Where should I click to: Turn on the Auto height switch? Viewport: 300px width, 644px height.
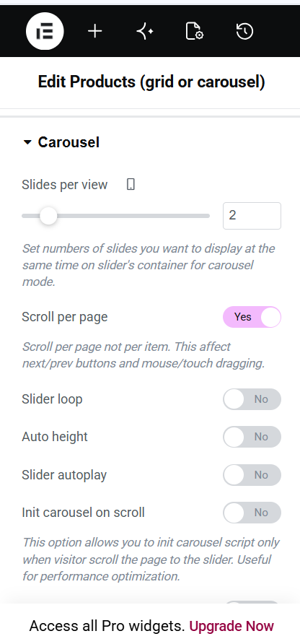(x=252, y=437)
